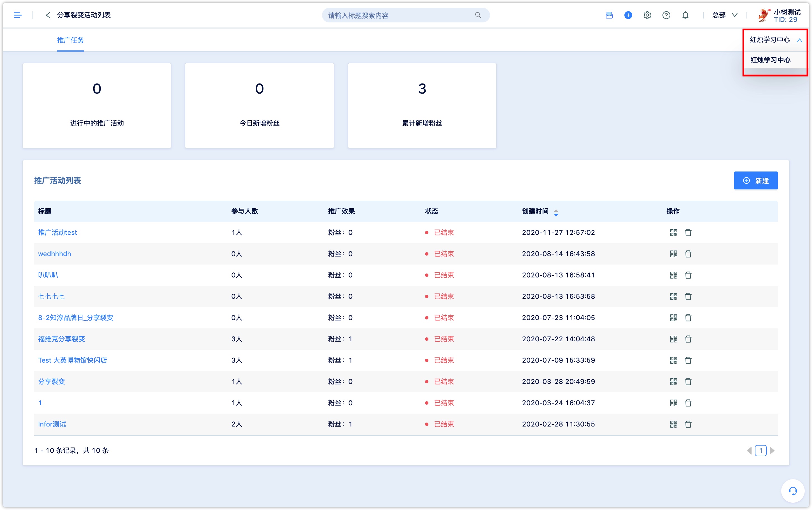Viewport: 812px width, 510px height.
Task: Open the wedhhhdh activity link
Action: pyautogui.click(x=55, y=254)
